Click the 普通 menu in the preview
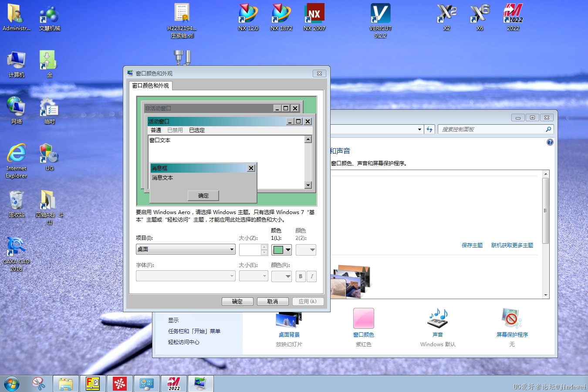This screenshot has height=392, width=588. [x=156, y=130]
